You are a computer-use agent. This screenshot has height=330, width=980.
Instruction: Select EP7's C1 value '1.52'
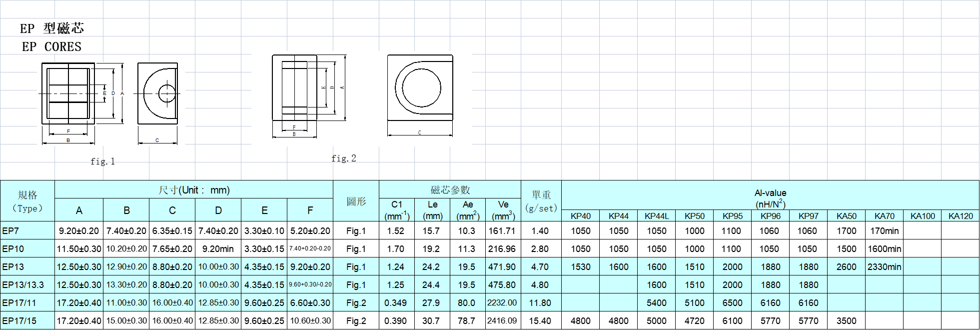tap(397, 230)
